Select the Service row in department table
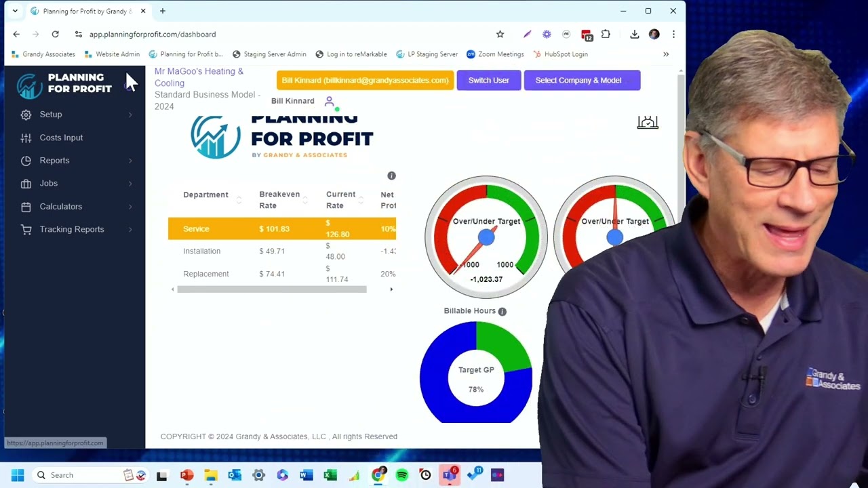The image size is (868, 488). click(282, 228)
